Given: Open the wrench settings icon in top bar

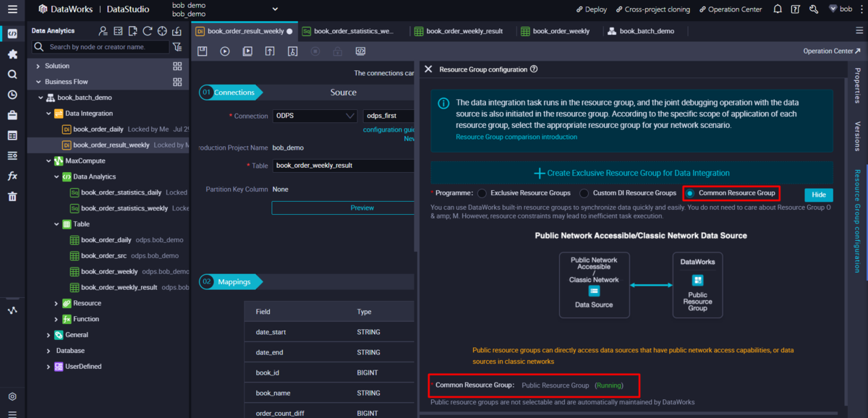Looking at the screenshot, I should tap(814, 9).
